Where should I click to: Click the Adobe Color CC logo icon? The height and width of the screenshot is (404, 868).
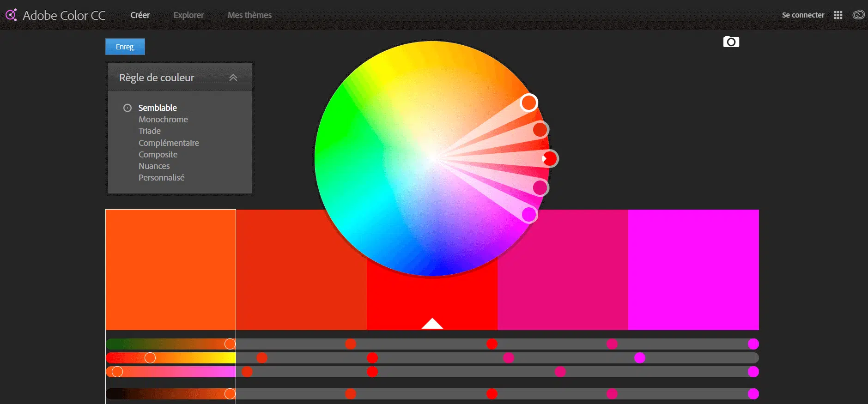tap(11, 15)
